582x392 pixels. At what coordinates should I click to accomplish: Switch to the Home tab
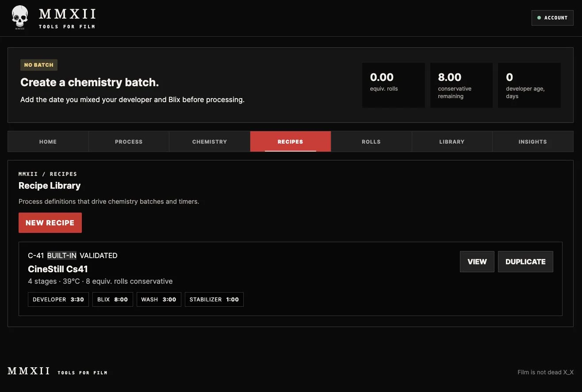(x=48, y=141)
